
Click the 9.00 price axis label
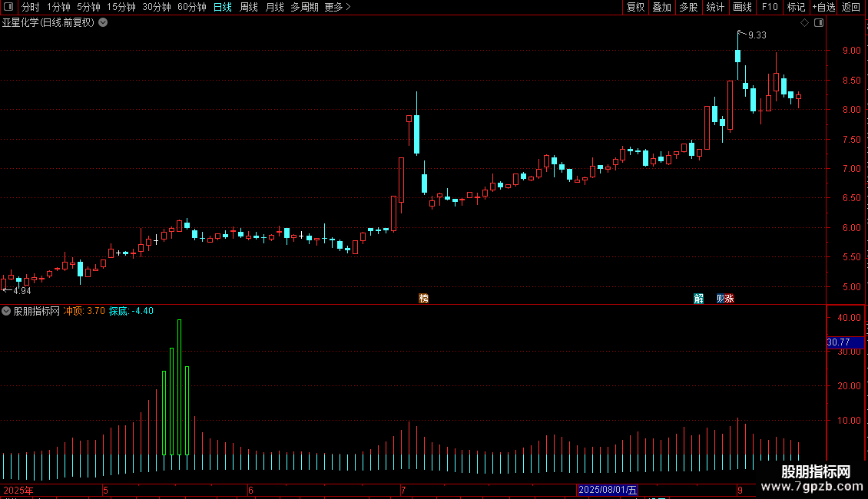[x=851, y=51]
